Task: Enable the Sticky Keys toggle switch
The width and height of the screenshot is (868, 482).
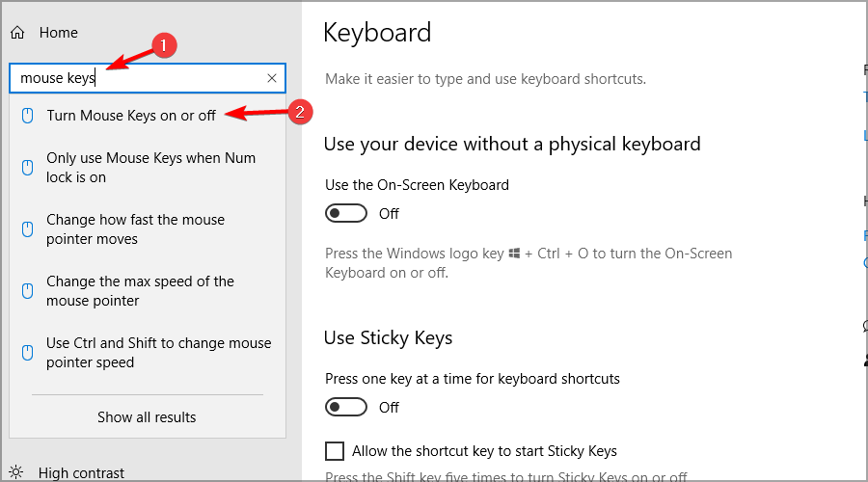Action: (346, 408)
